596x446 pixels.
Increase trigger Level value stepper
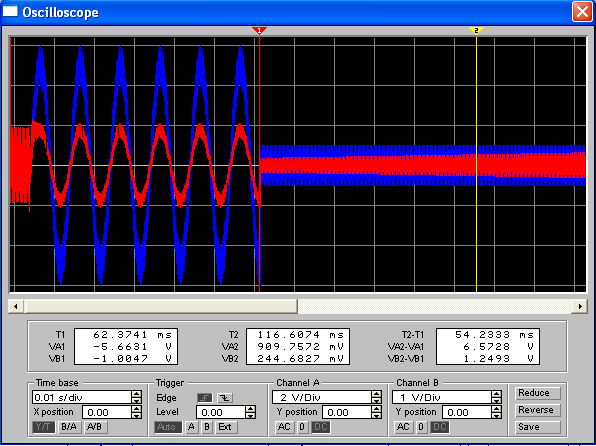(250, 409)
